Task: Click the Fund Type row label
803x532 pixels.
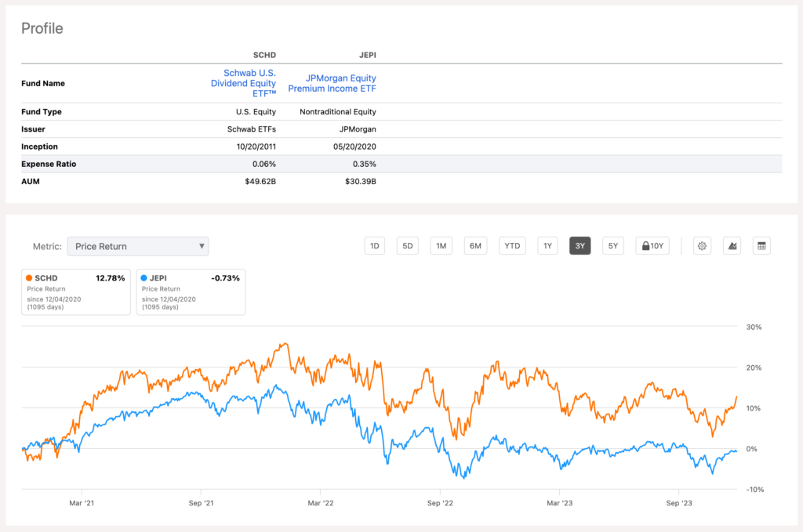Action: [x=42, y=112]
